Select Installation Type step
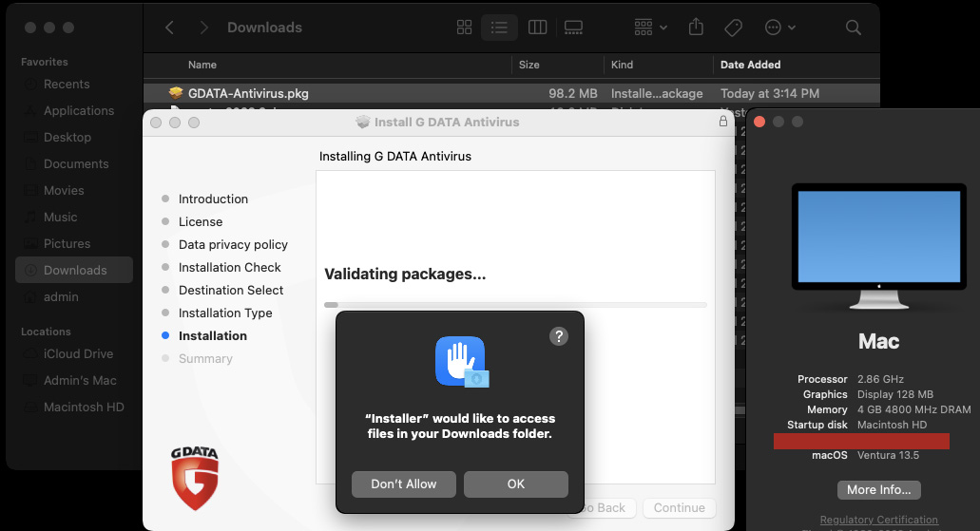The image size is (980, 531). 225,313
